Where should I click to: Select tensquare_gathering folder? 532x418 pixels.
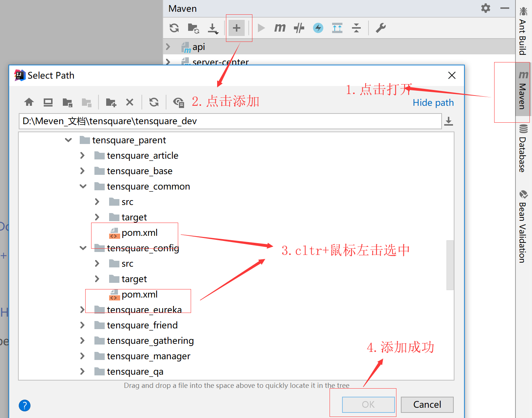144,340
